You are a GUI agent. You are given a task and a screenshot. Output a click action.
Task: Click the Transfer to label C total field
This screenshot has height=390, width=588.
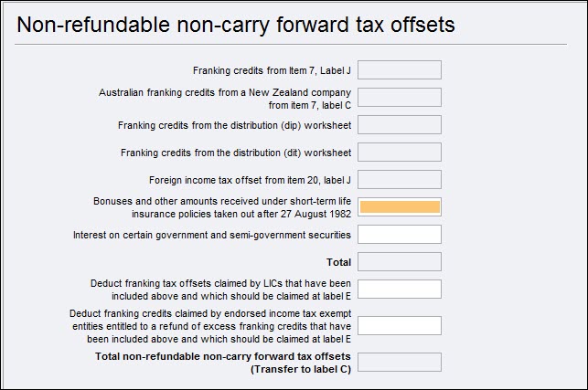pyautogui.click(x=400, y=363)
